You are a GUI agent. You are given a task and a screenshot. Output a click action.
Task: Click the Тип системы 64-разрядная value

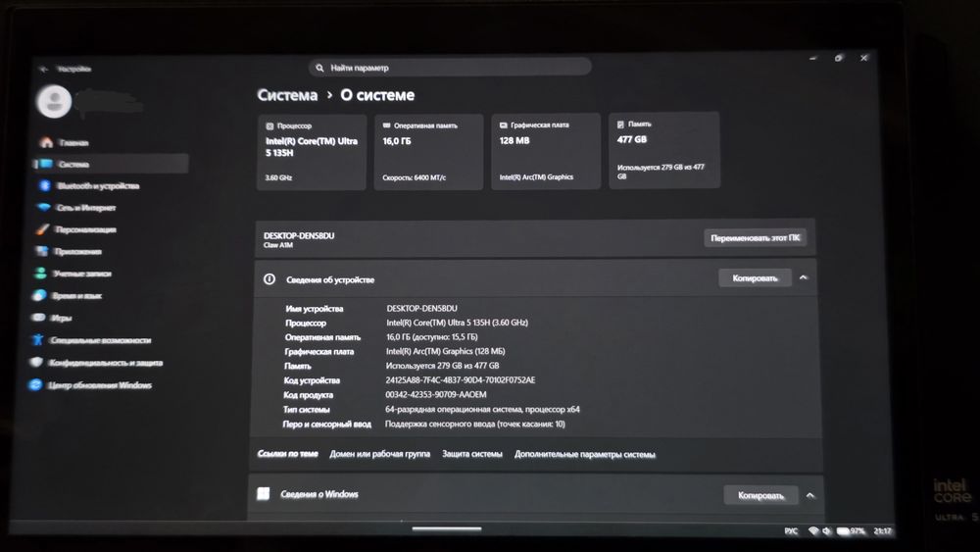[482, 410]
